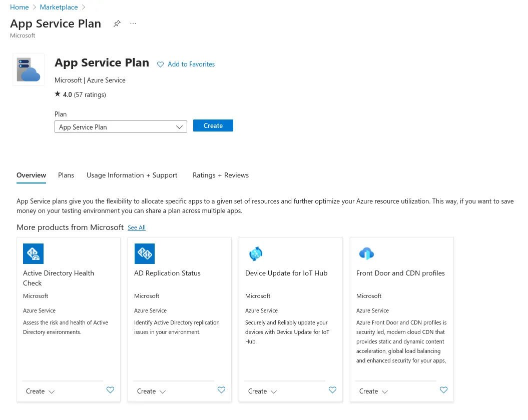Viewport: 528px width, 420px height.
Task: Expand Create dropdown on Front Door and CDN
Action: pyautogui.click(x=374, y=391)
